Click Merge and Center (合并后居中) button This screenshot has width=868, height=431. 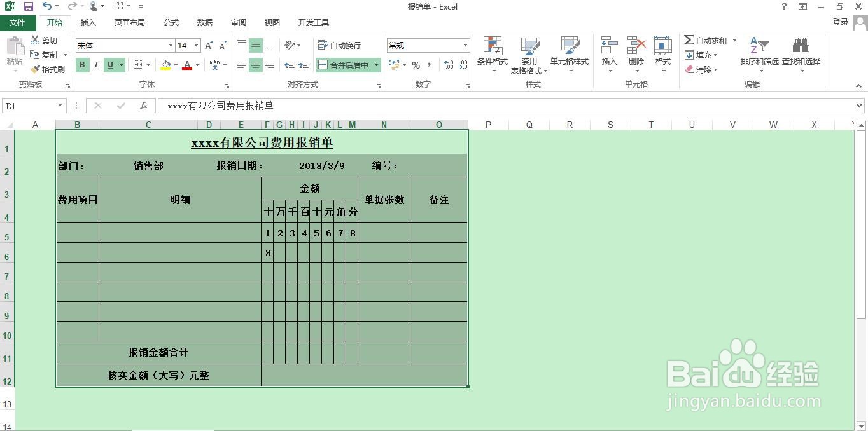[343, 65]
